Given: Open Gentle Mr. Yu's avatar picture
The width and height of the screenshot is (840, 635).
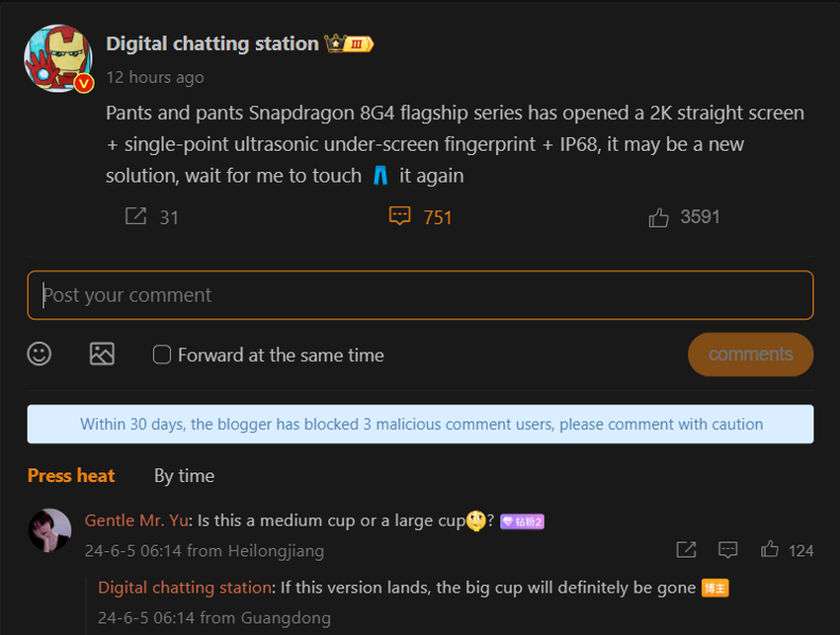Looking at the screenshot, I should [x=49, y=530].
